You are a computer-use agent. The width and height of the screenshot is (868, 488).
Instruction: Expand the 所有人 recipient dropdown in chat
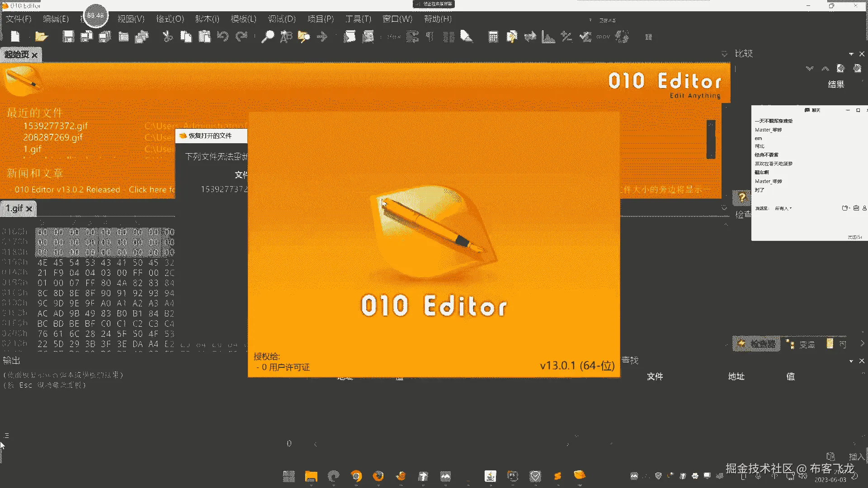(783, 208)
